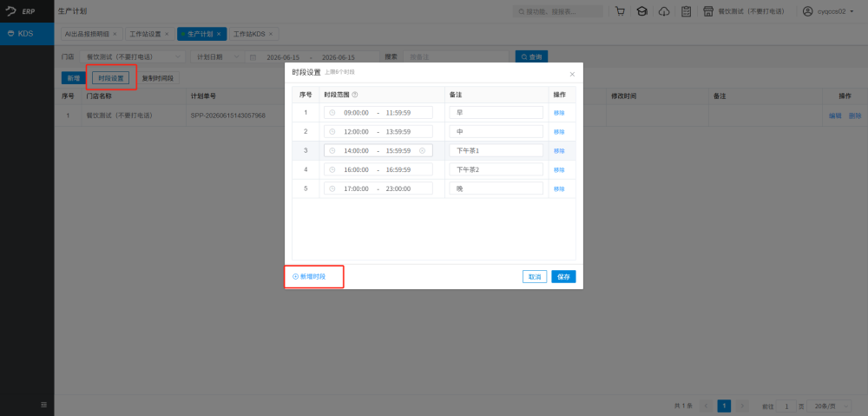Click the 搜功能、搜报表 search box
Screen dimensions: 868x416
[558, 11]
